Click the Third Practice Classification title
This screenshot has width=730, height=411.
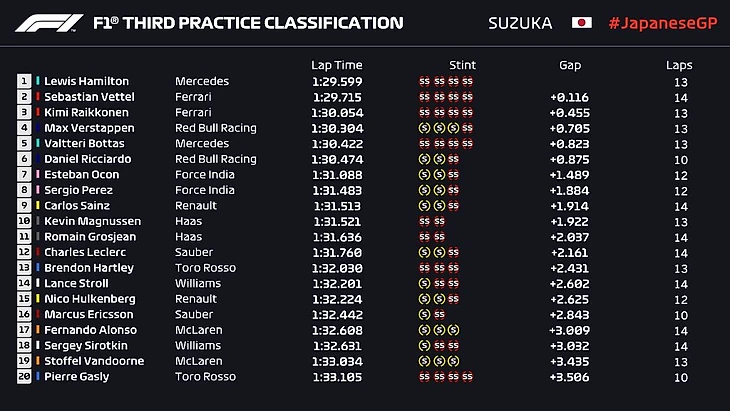click(247, 23)
